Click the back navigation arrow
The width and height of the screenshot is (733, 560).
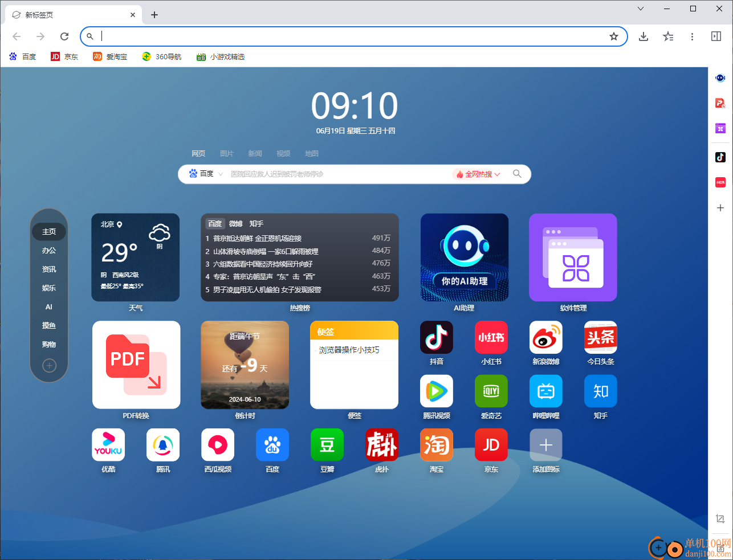click(17, 36)
